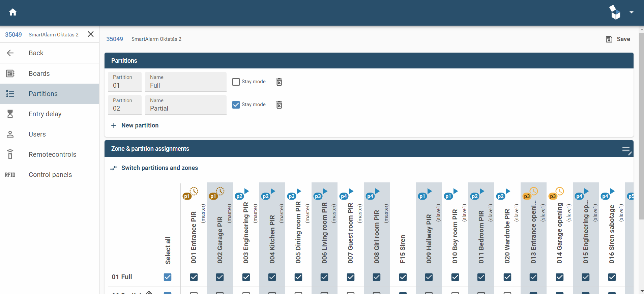Close the SmartAlarm Oktatás 2 sidebar
The height and width of the screenshot is (294, 644).
pyautogui.click(x=91, y=34)
